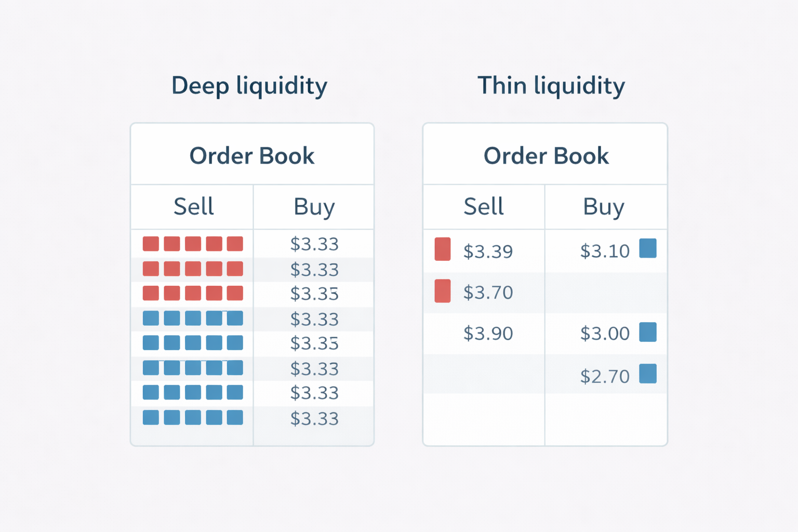The height and width of the screenshot is (532, 798).
Task: Click the blue square beside $3.10
Action: click(648, 248)
